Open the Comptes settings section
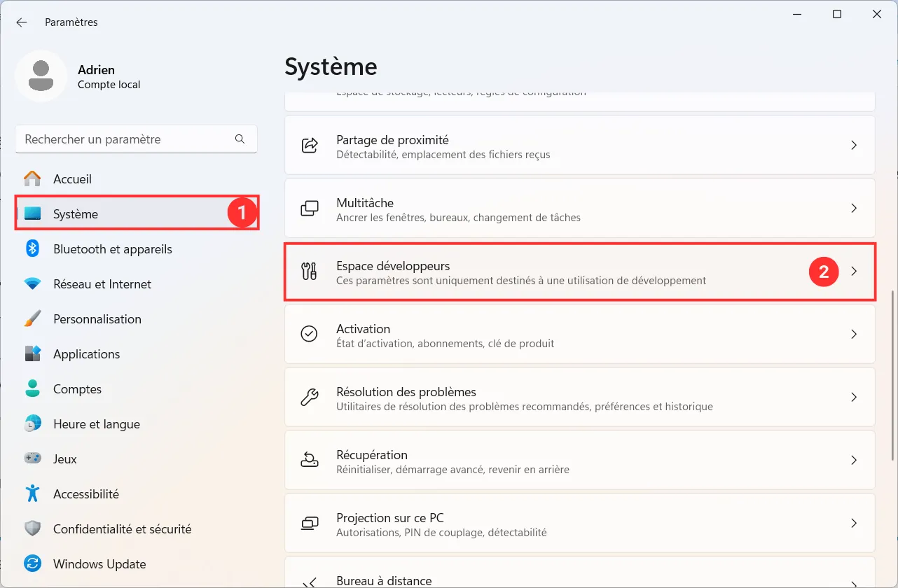Image resolution: width=898 pixels, height=588 pixels. pyautogui.click(x=136, y=389)
